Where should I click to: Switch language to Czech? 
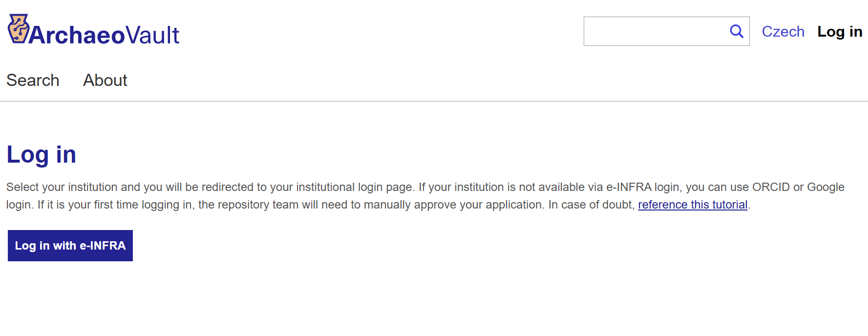coord(783,32)
